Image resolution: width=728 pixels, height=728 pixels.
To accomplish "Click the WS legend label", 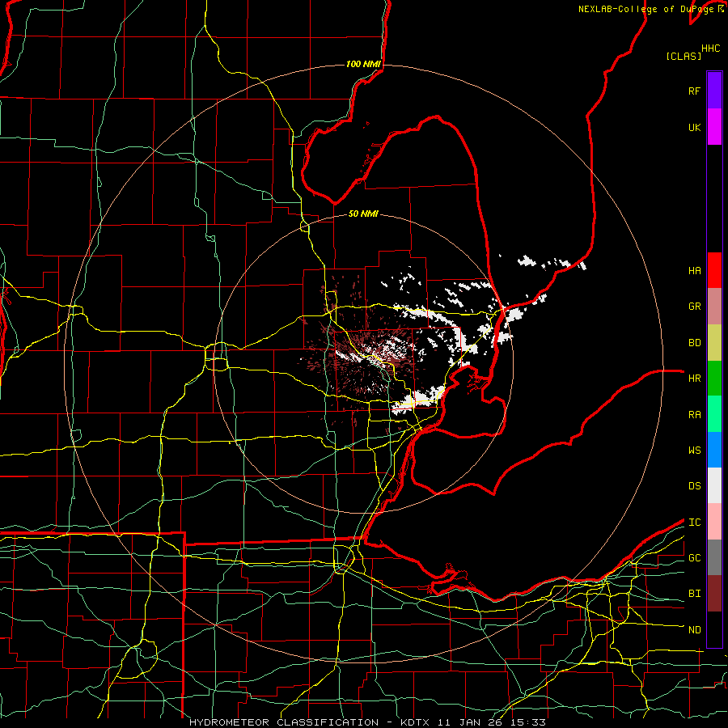I will coord(695,451).
